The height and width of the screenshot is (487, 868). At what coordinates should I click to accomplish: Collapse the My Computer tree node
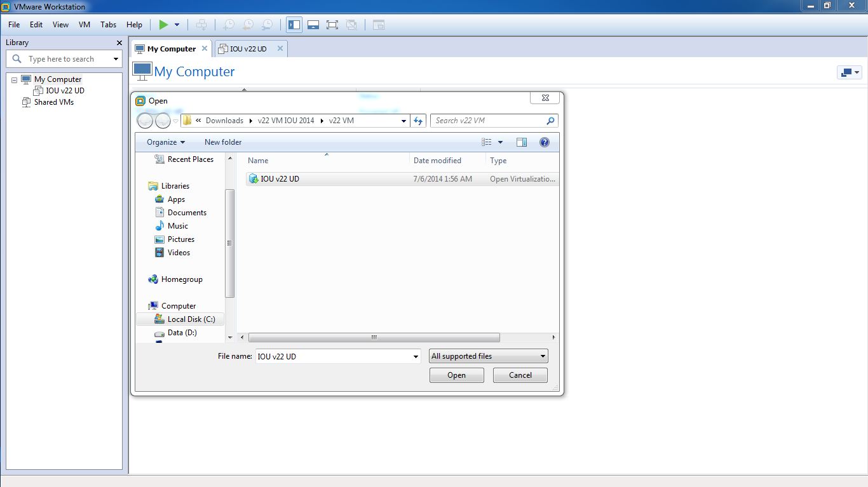14,80
